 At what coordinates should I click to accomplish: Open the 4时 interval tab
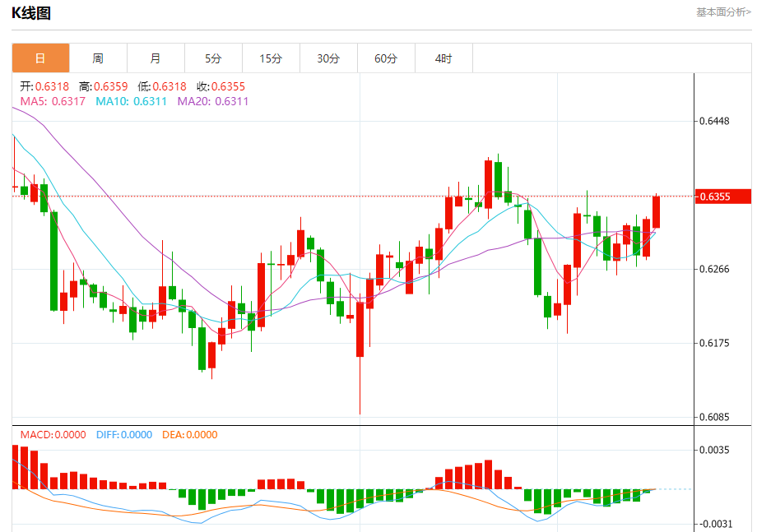(444, 58)
